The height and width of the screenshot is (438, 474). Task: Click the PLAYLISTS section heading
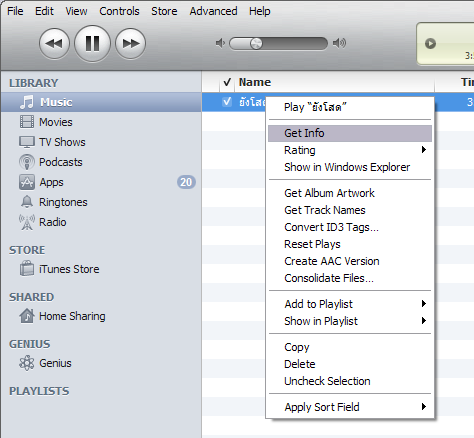tap(39, 391)
